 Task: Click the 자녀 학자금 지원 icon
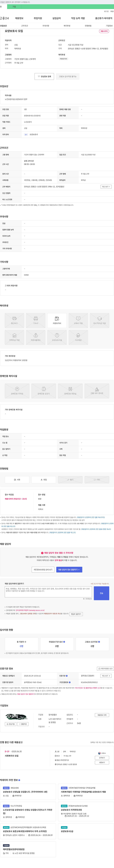100,320
